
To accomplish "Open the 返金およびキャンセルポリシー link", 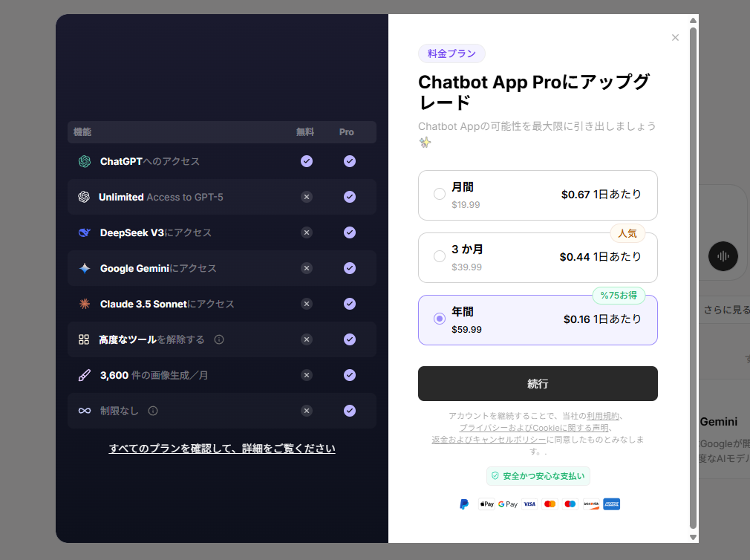I will pos(489,440).
